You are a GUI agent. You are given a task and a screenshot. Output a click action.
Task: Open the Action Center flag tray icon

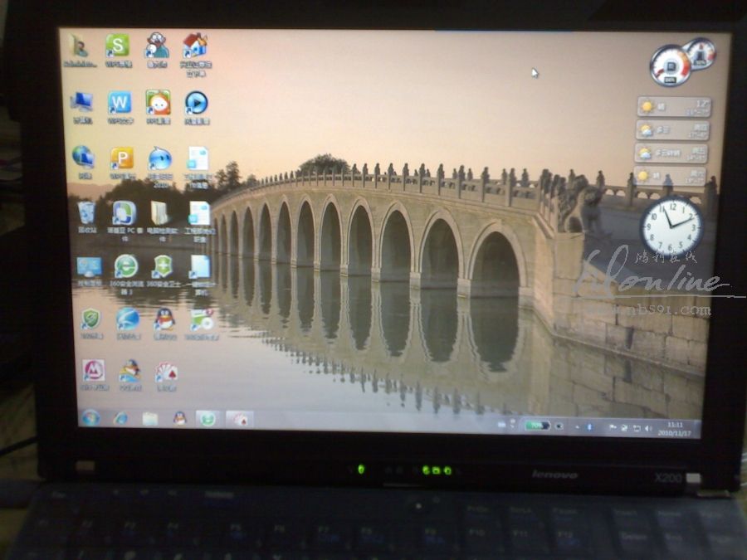[613, 427]
